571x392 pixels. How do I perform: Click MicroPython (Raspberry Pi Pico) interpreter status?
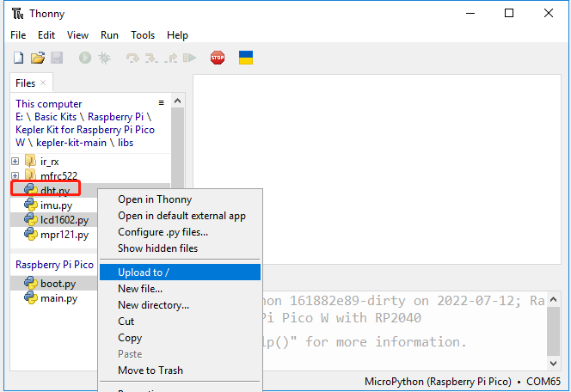(x=438, y=382)
